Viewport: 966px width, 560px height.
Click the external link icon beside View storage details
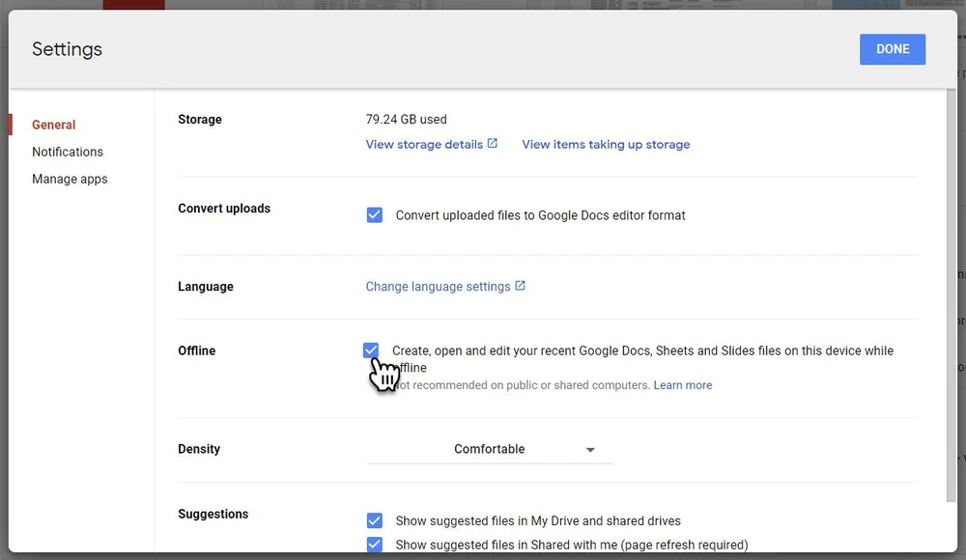coord(493,143)
